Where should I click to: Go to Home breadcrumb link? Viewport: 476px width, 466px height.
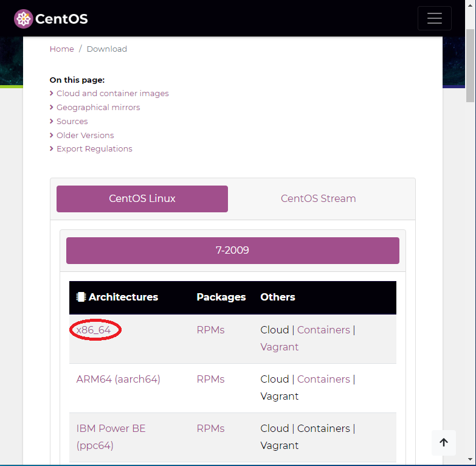pyautogui.click(x=61, y=49)
